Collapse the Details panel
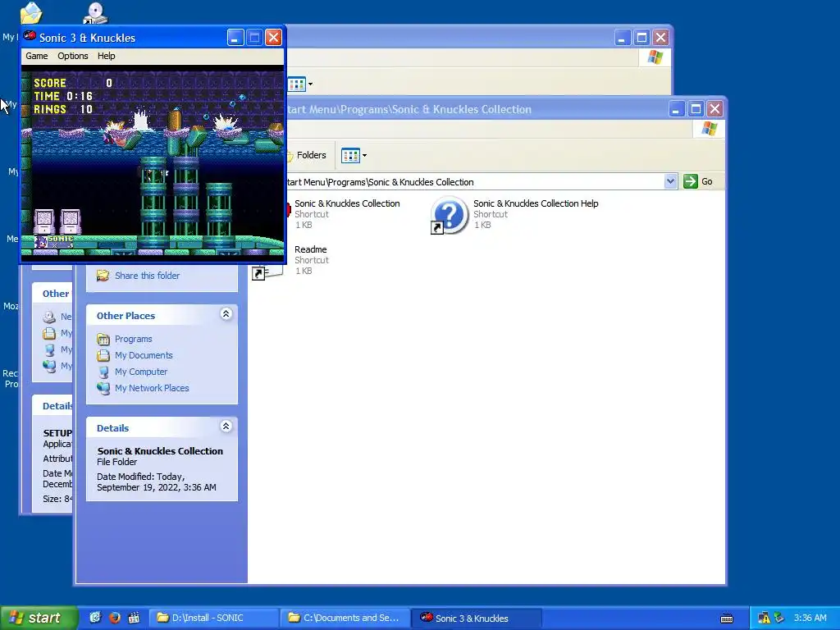This screenshot has width=840, height=630. coord(226,427)
